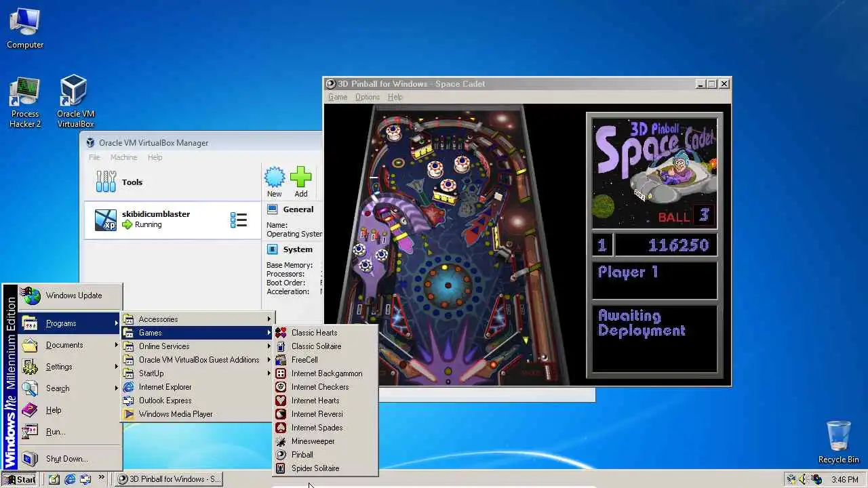This screenshot has width=868, height=488.
Task: Click Windows Media Player icon in Programs
Action: point(128,414)
